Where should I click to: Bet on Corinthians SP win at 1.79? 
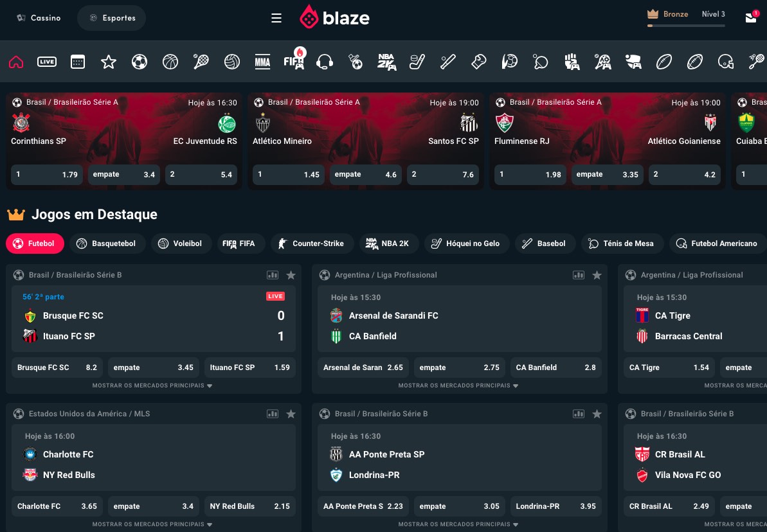[x=47, y=175]
